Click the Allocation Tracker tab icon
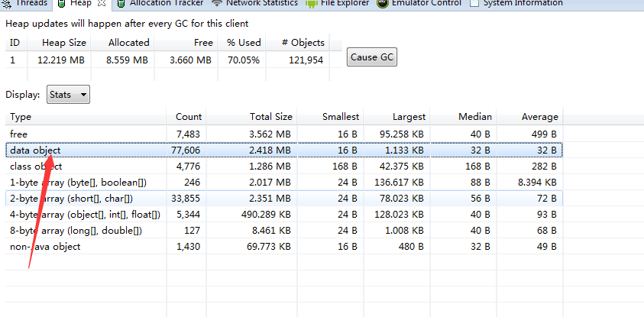 (x=121, y=3)
